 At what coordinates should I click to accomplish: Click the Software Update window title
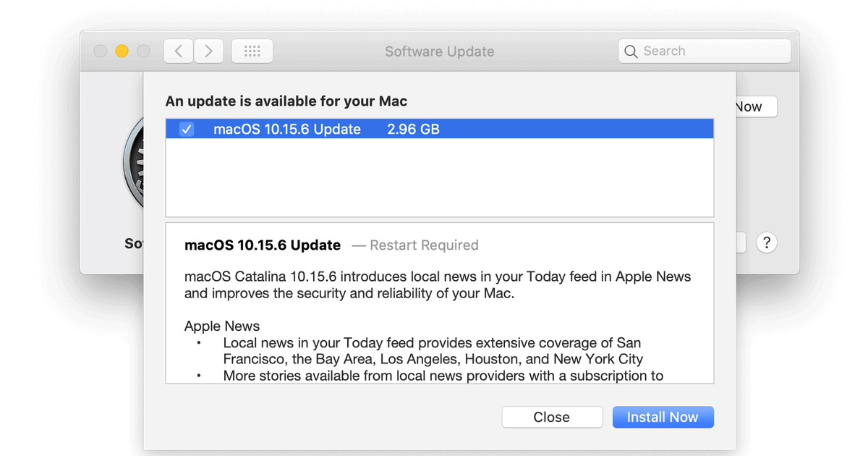tap(439, 51)
